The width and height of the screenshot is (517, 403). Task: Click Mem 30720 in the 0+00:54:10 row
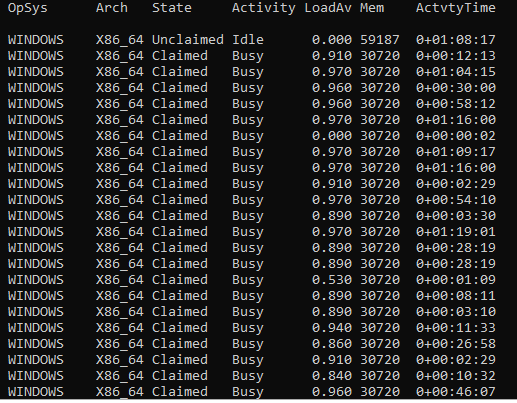tap(380, 200)
